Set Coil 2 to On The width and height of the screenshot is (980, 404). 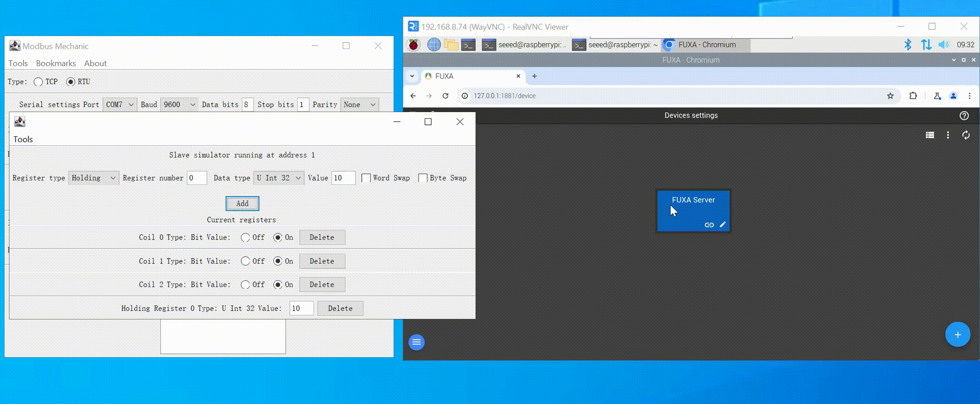[x=278, y=285]
